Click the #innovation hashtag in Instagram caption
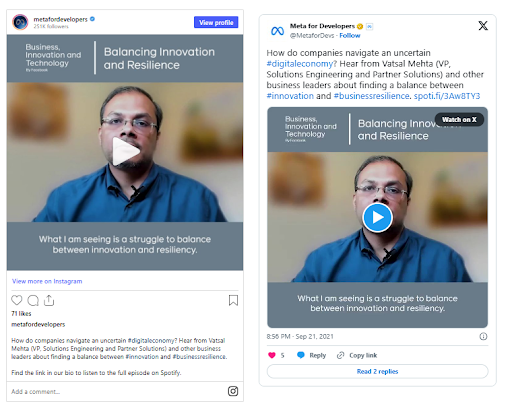This screenshot has height=406, width=512. coord(142,357)
